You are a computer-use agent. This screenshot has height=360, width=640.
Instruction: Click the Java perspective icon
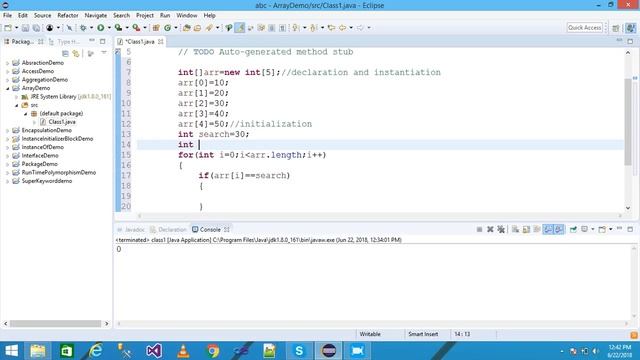(x=631, y=28)
